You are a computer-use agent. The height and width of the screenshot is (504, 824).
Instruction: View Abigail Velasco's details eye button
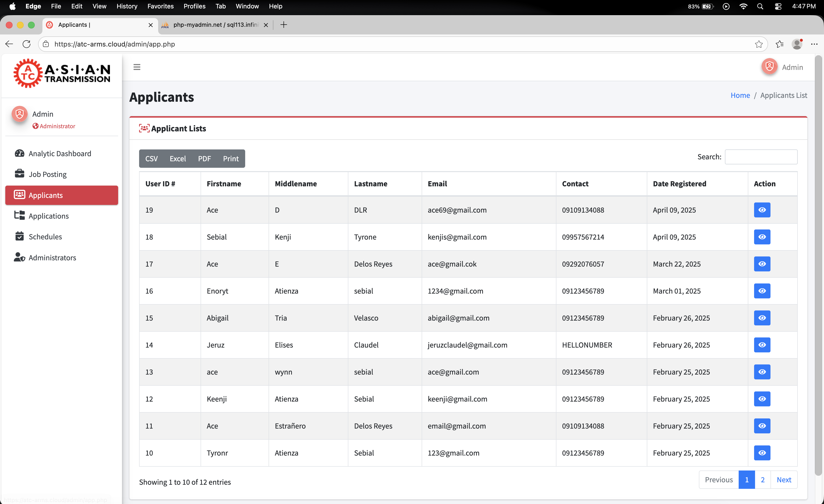762,318
